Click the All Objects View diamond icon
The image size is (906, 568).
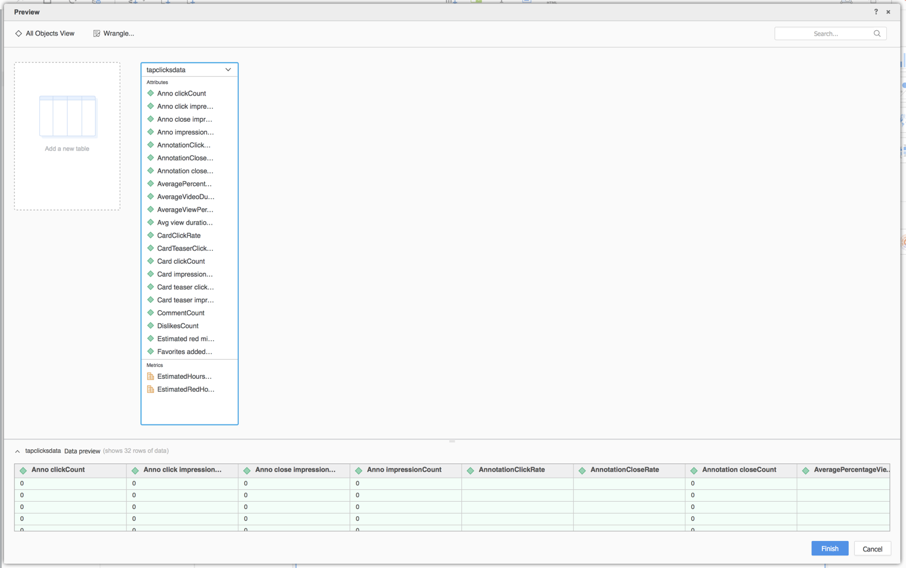(18, 34)
